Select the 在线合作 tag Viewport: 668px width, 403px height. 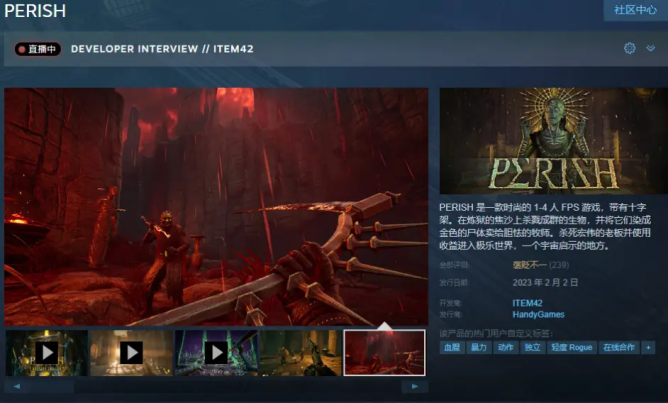[x=619, y=347]
